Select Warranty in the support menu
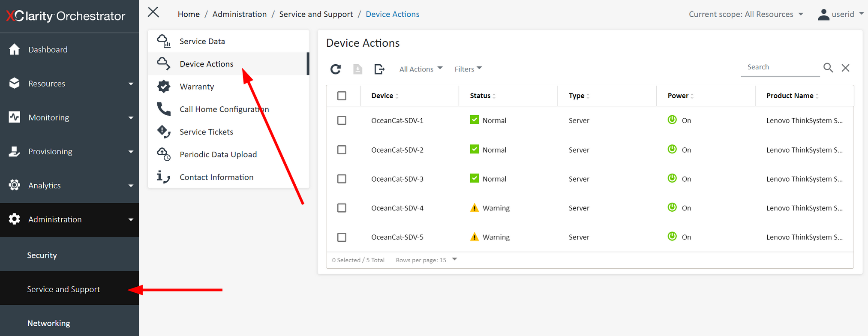 pyautogui.click(x=228, y=87)
